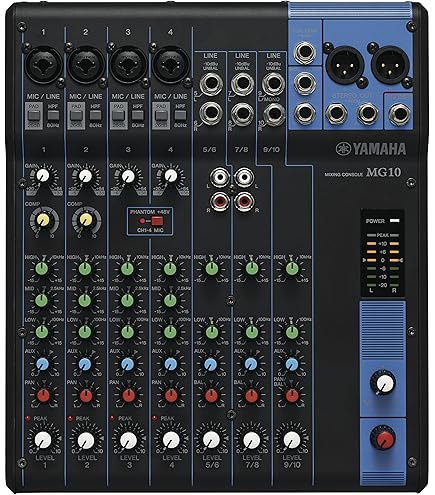This screenshot has height=495, width=435.
Task: Click the LINE 9 L/MONO input jack
Action: [x=274, y=84]
